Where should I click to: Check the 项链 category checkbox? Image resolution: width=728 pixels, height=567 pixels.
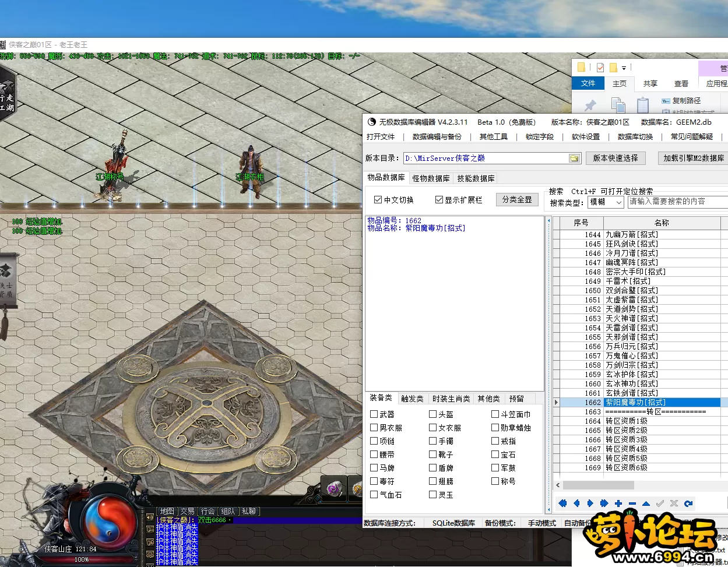click(x=374, y=441)
